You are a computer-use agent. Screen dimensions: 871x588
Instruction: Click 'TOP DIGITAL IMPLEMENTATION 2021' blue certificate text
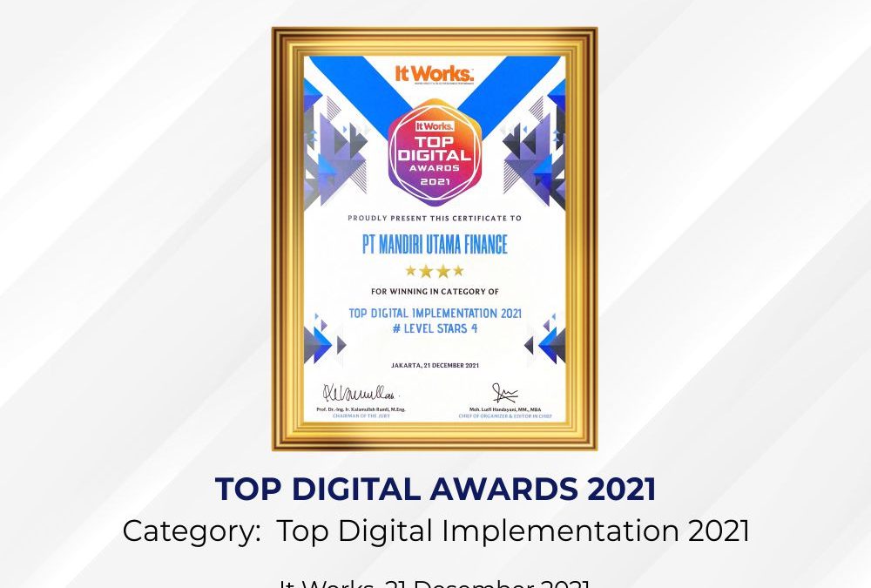[x=435, y=314]
